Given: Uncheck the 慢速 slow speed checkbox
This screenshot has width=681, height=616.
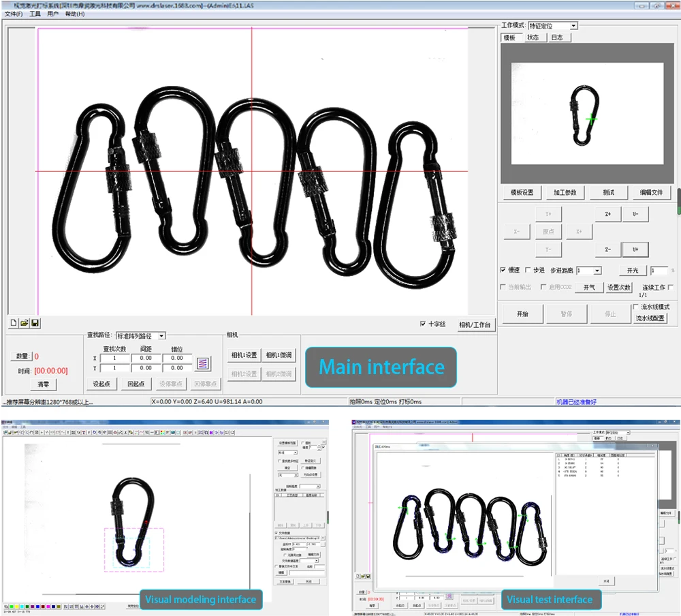Looking at the screenshot, I should pos(503,271).
